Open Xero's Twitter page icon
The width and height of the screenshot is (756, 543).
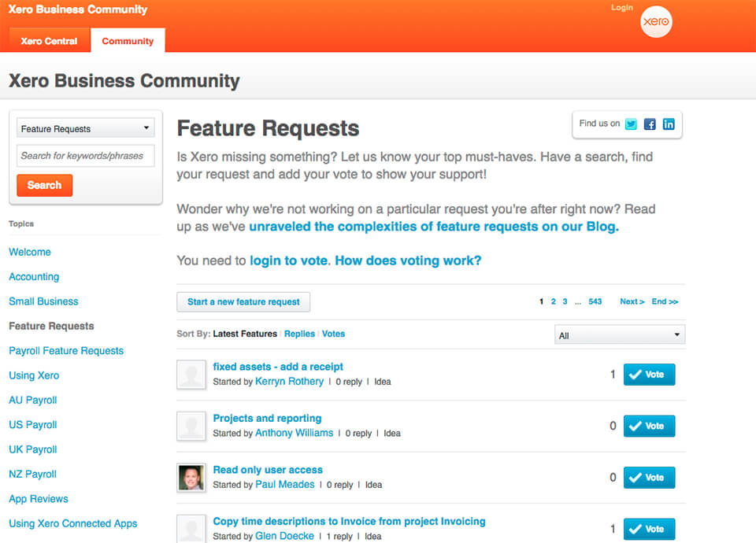pyautogui.click(x=631, y=124)
